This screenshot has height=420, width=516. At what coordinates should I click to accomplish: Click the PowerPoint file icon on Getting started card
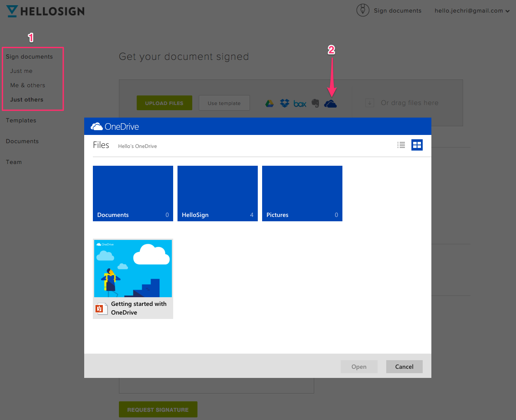(x=102, y=308)
